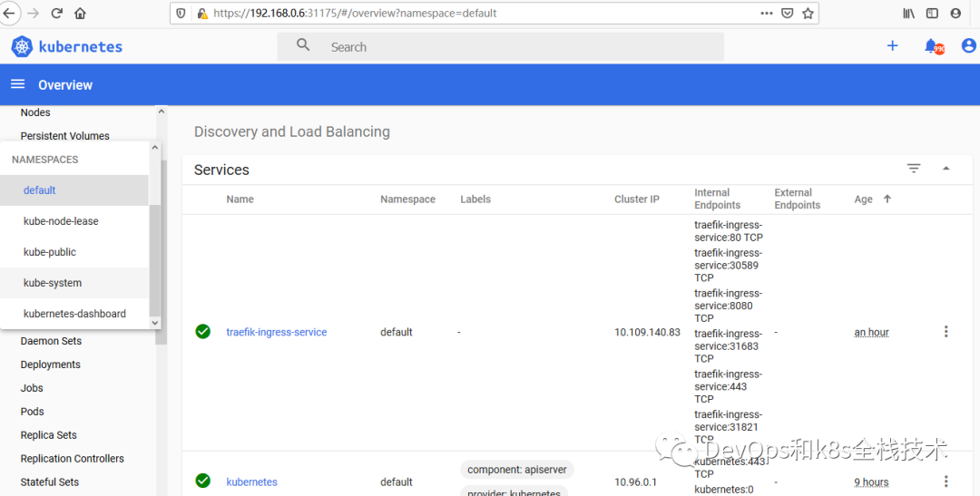This screenshot has width=980, height=496.
Task: Click the traefik-ingress-service:8080 TCP endpoint
Action: click(x=728, y=306)
